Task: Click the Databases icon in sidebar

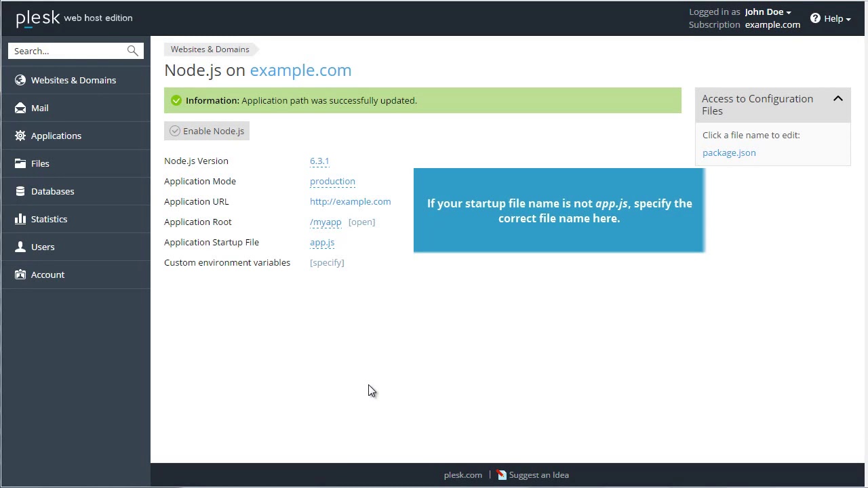Action: coord(20,191)
